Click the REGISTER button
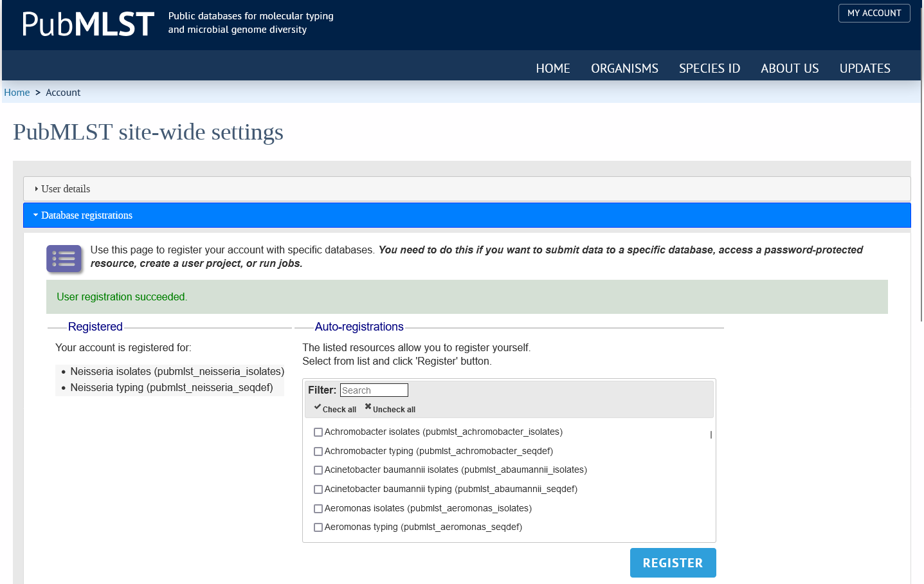The height and width of the screenshot is (584, 924). [673, 563]
